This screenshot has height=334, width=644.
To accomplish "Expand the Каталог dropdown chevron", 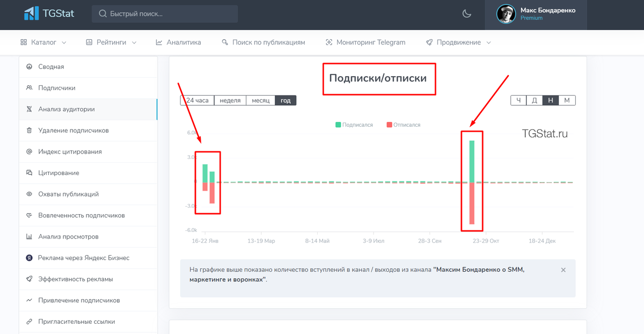I will click(64, 42).
